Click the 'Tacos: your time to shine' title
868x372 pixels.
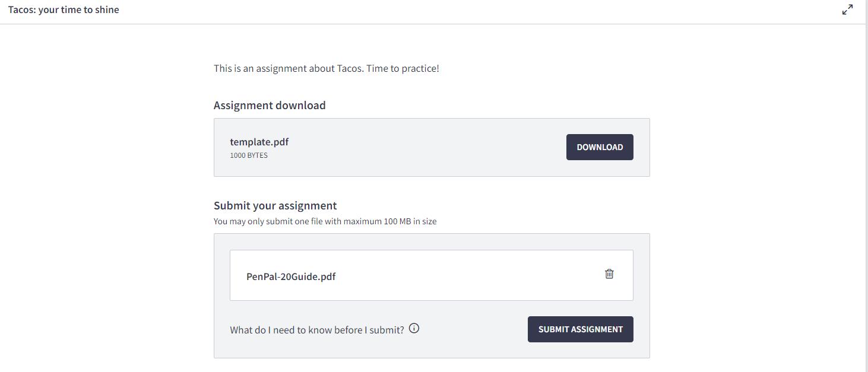click(64, 9)
